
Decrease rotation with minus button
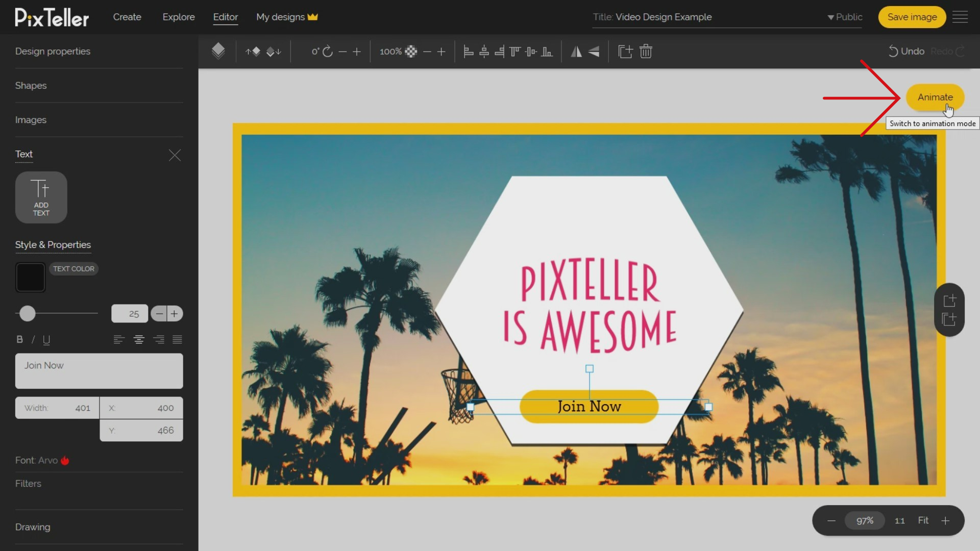pyautogui.click(x=342, y=52)
